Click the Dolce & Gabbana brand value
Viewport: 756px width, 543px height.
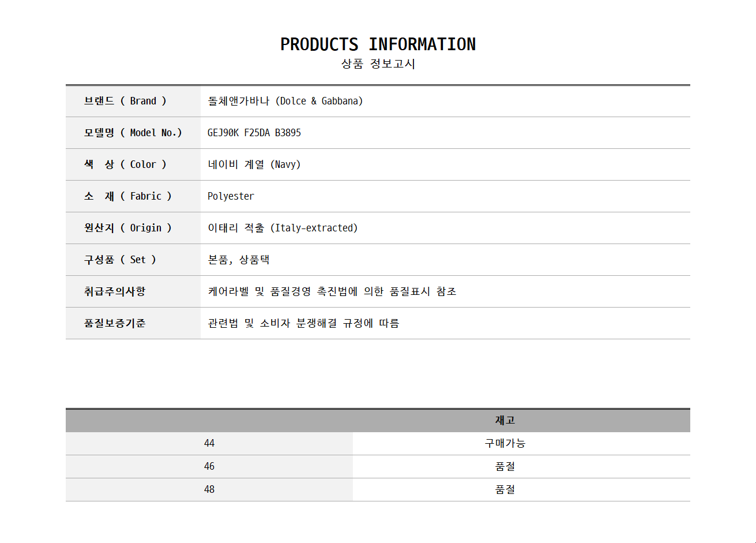pos(285,101)
